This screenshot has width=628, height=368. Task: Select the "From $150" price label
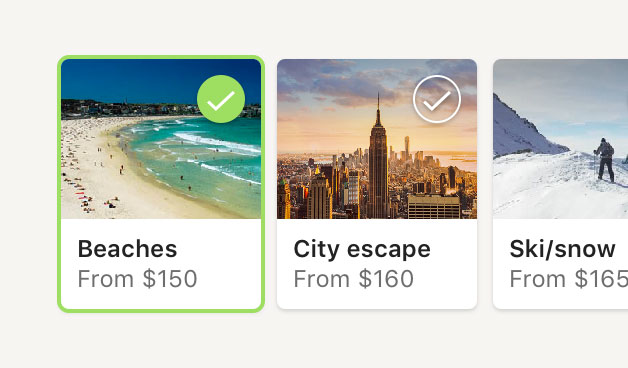tap(137, 279)
